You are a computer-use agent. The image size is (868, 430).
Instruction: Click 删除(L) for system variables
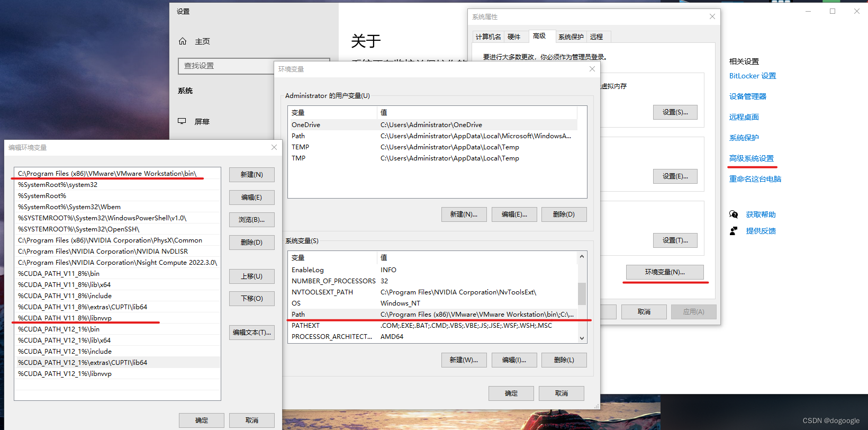click(564, 360)
